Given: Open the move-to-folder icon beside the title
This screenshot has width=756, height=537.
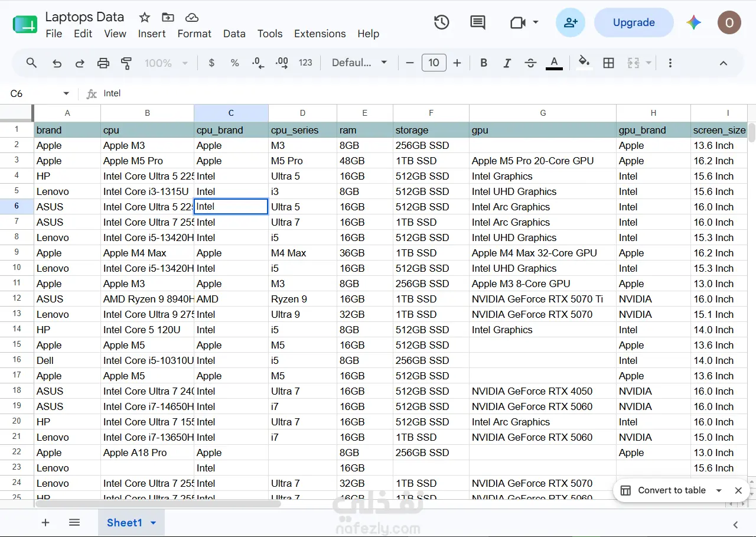Looking at the screenshot, I should 168,17.
